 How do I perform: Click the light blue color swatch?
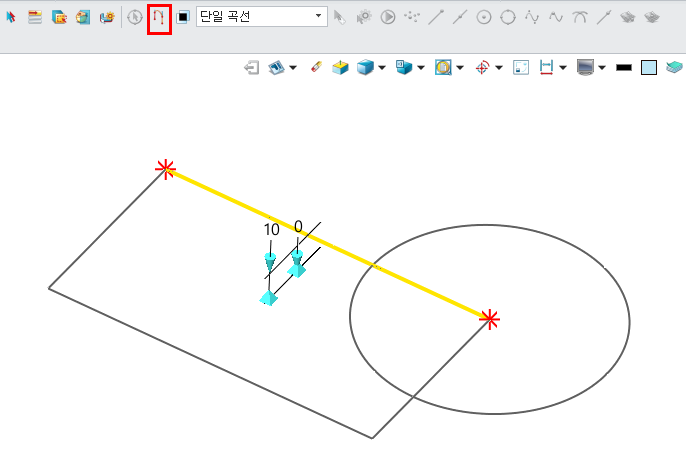[x=649, y=67]
